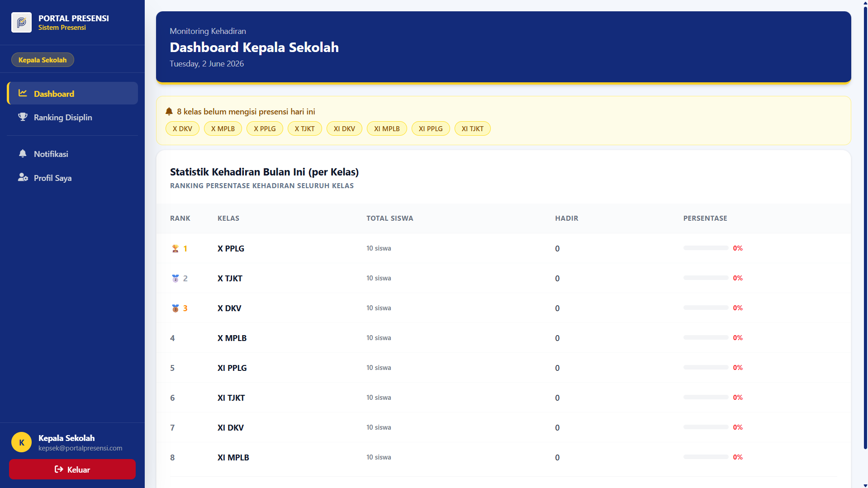
Task: Click class name X PPLG in table
Action: [231, 248]
